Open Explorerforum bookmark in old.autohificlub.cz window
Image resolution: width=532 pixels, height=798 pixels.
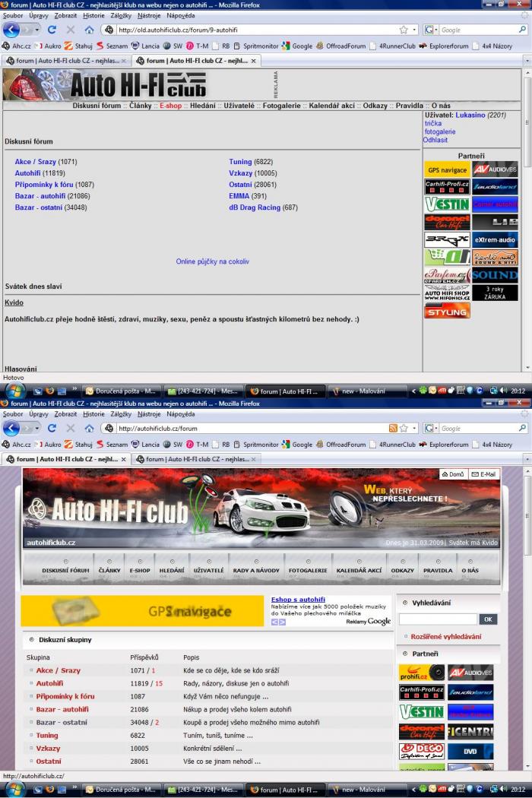point(444,46)
